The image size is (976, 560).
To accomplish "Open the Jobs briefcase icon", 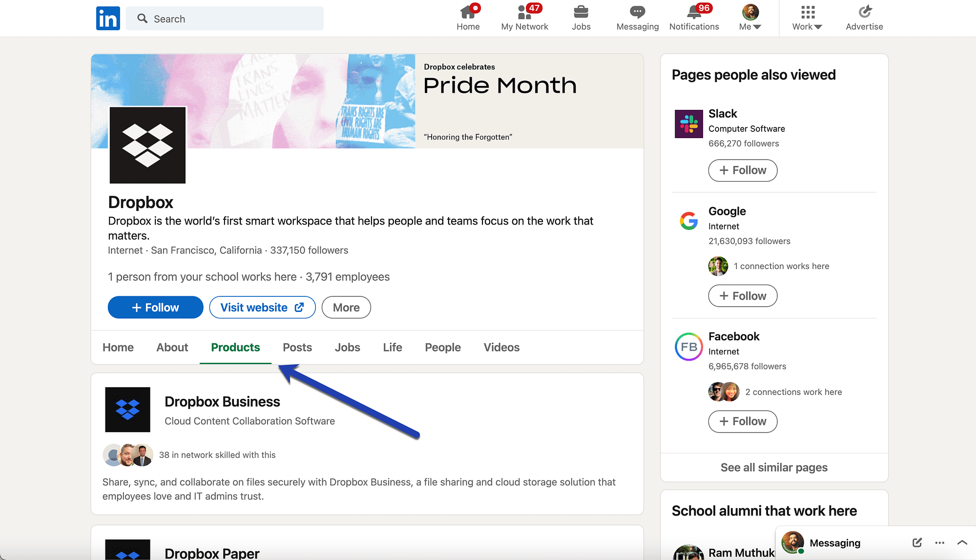I will point(581,12).
